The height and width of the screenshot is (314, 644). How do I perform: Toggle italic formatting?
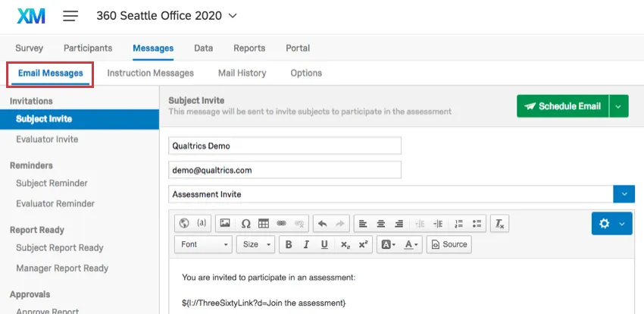[x=306, y=244]
